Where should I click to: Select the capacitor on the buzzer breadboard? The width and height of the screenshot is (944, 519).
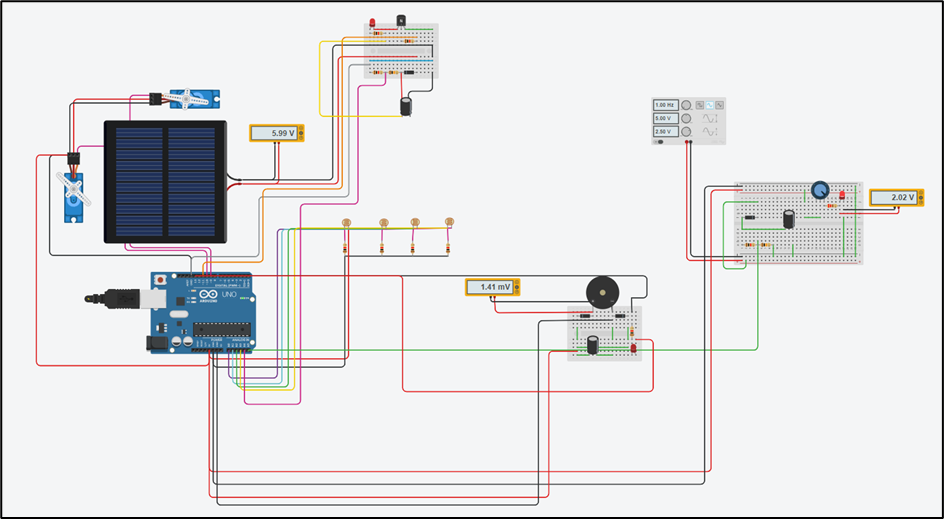[593, 345]
